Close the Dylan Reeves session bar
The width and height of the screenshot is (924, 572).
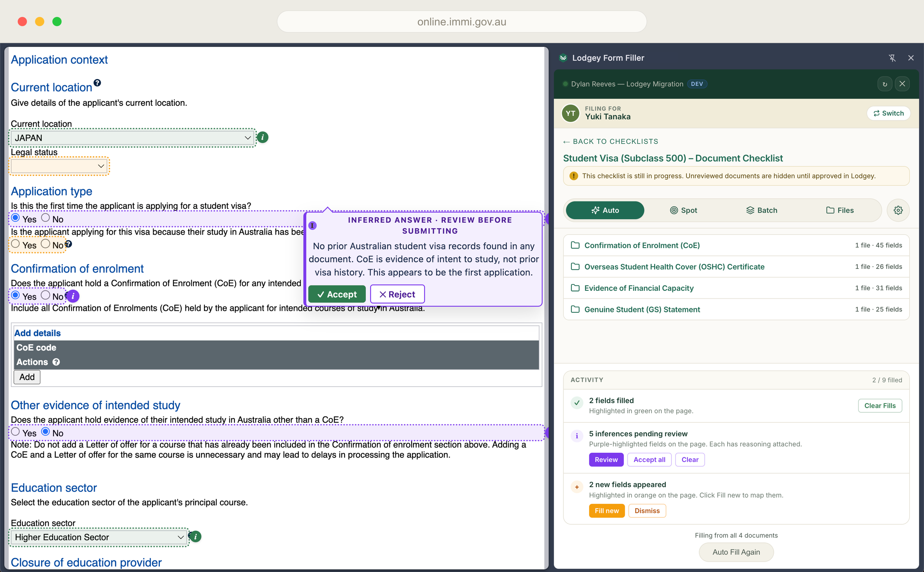tap(902, 84)
